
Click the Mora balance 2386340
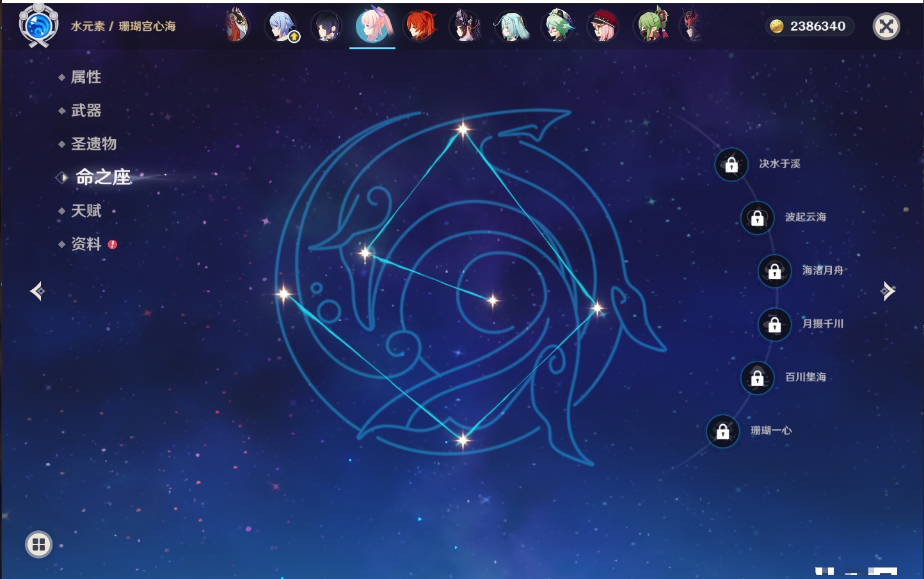click(x=809, y=26)
